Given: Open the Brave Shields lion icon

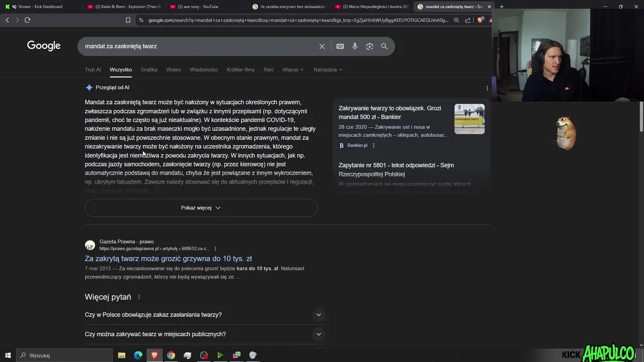Looking at the screenshot, I should (480, 20).
